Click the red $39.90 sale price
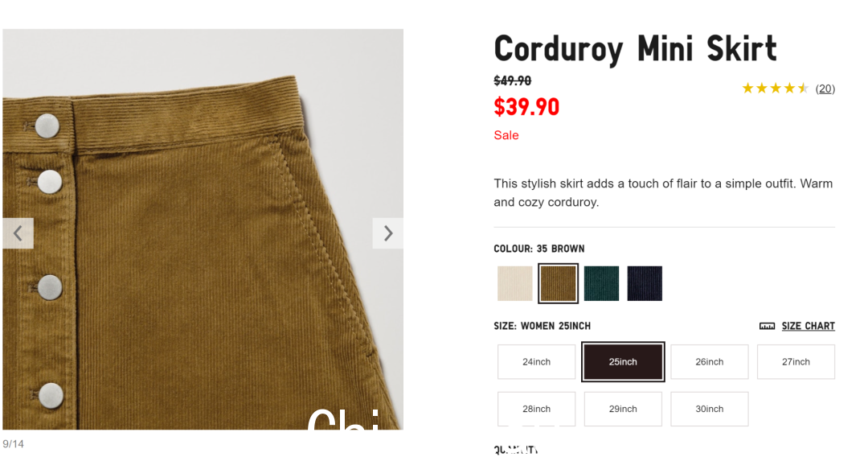 coord(526,107)
